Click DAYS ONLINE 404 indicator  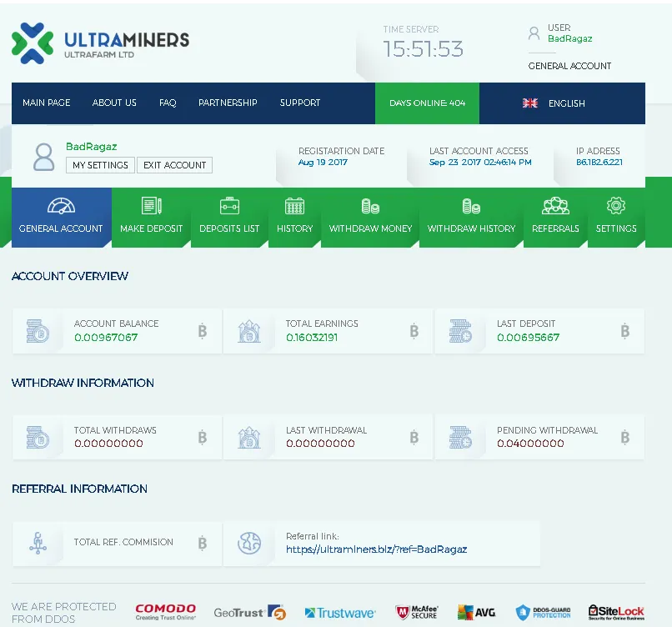tap(427, 103)
